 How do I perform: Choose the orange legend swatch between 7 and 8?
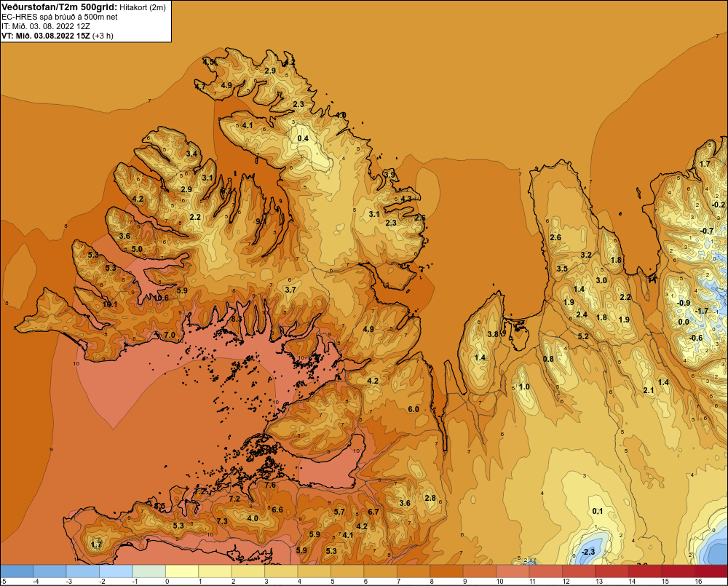click(x=414, y=571)
